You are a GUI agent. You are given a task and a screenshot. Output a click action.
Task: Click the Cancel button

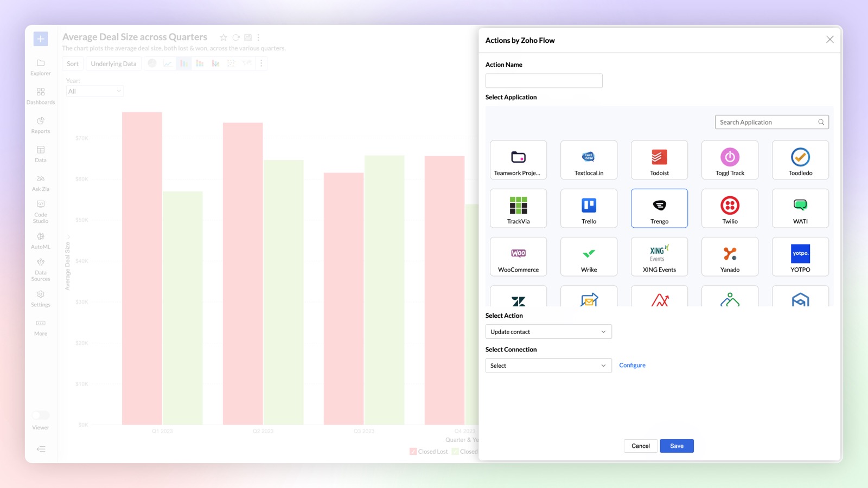click(x=641, y=446)
